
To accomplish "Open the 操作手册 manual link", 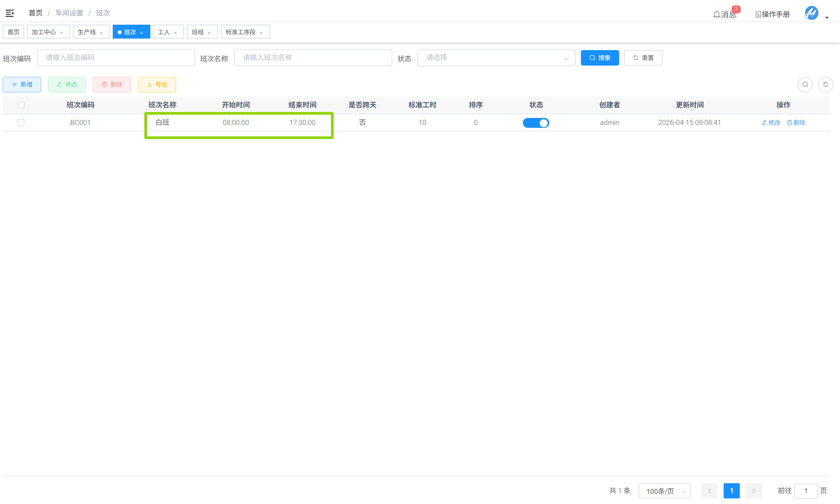I will [772, 14].
